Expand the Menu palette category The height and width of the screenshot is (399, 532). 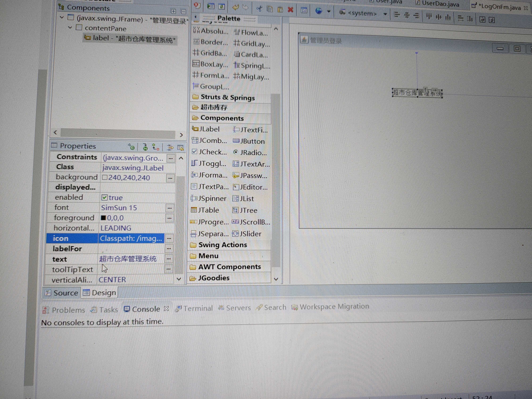[229, 256]
